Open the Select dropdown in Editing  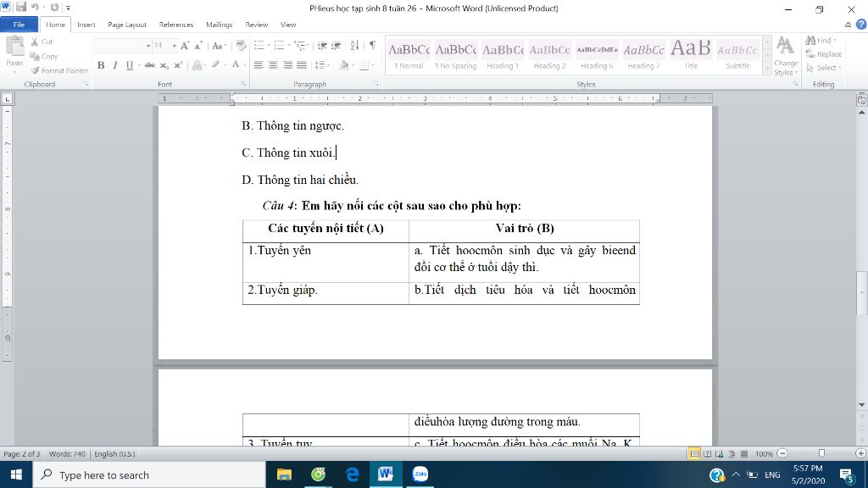[824, 68]
